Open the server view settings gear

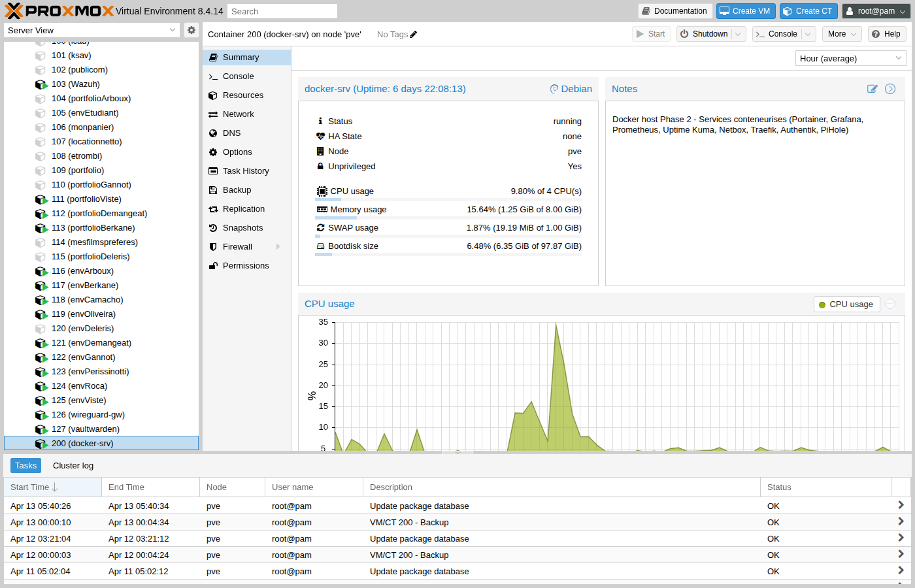[191, 30]
